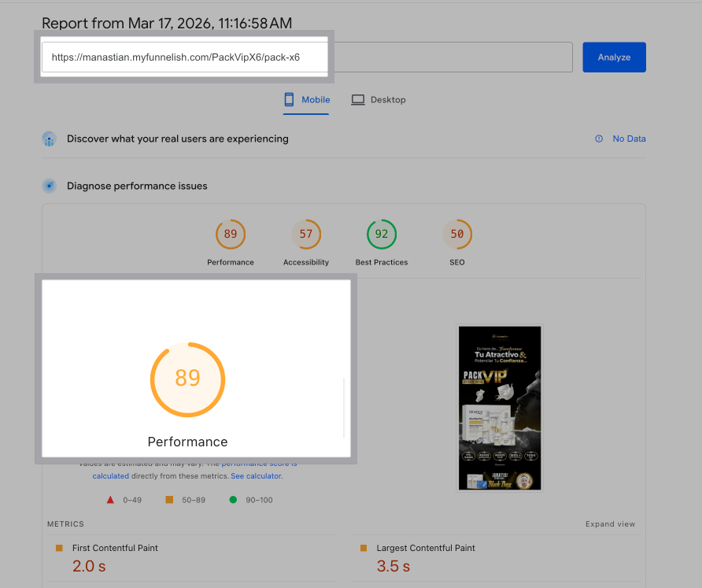This screenshot has height=588, width=702.
Task: Click the large Performance 89 gauge
Action: pos(187,379)
